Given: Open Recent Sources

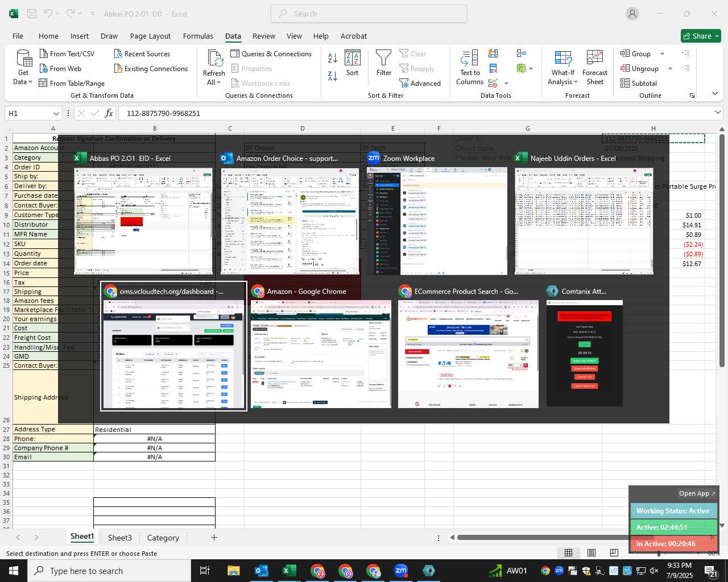Looking at the screenshot, I should point(142,53).
